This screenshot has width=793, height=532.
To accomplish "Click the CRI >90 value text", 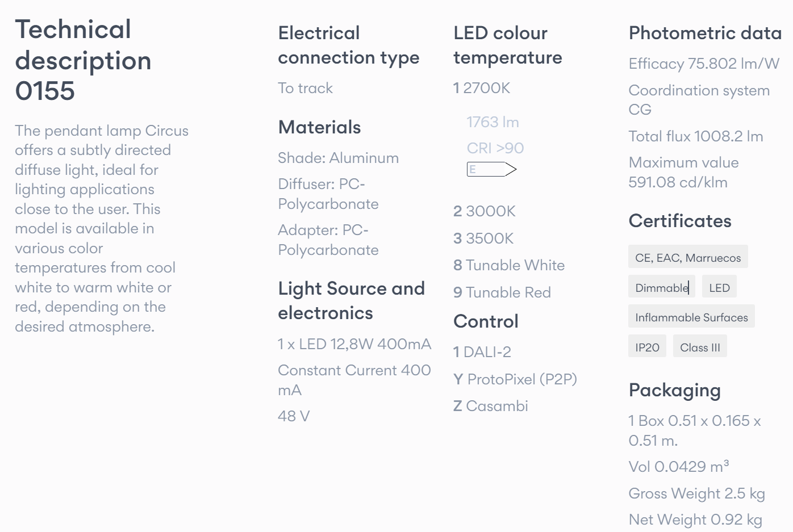I will coord(495,148).
